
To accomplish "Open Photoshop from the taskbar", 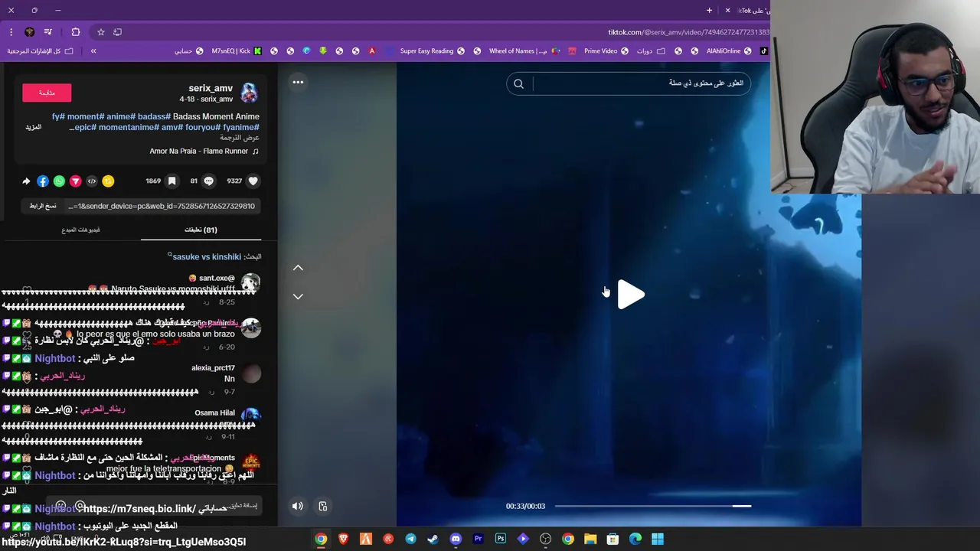I will [501, 539].
